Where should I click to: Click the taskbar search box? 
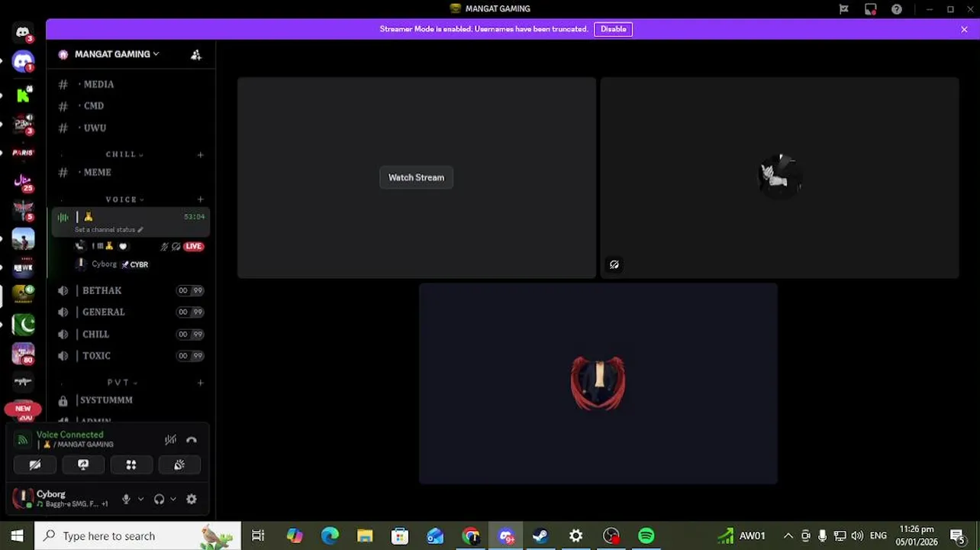(137, 535)
